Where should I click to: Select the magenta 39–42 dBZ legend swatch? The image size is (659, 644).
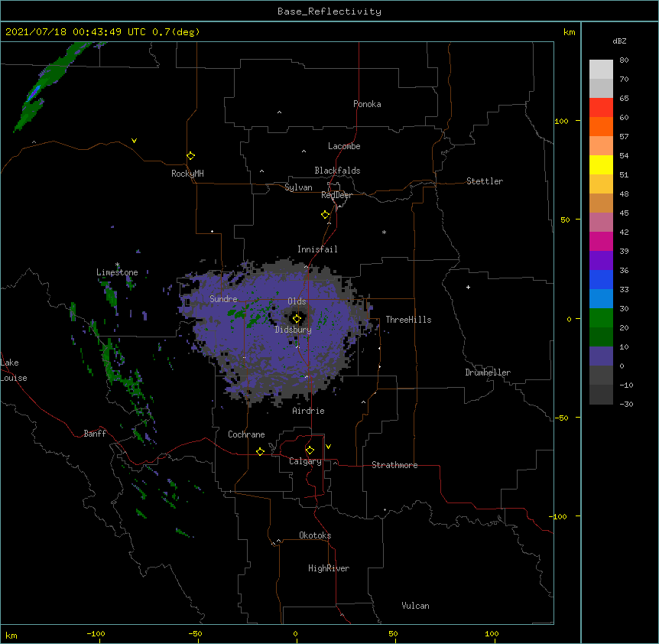tap(601, 241)
